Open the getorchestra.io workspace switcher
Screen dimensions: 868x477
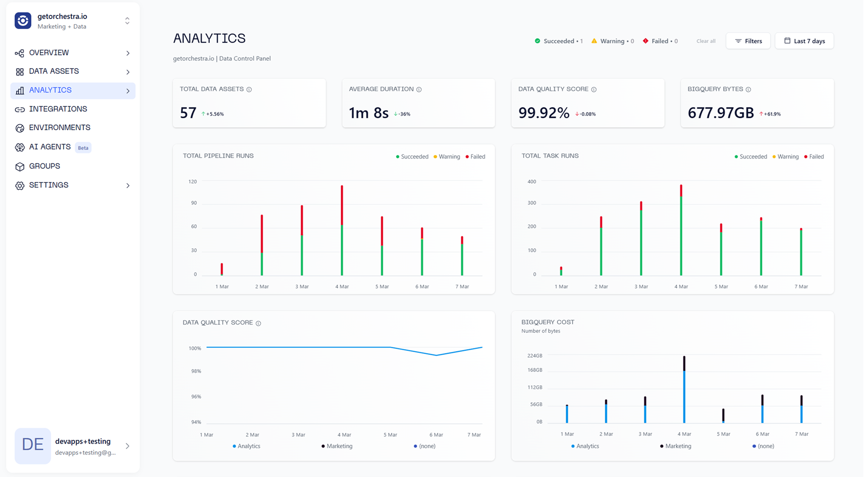[x=127, y=21]
